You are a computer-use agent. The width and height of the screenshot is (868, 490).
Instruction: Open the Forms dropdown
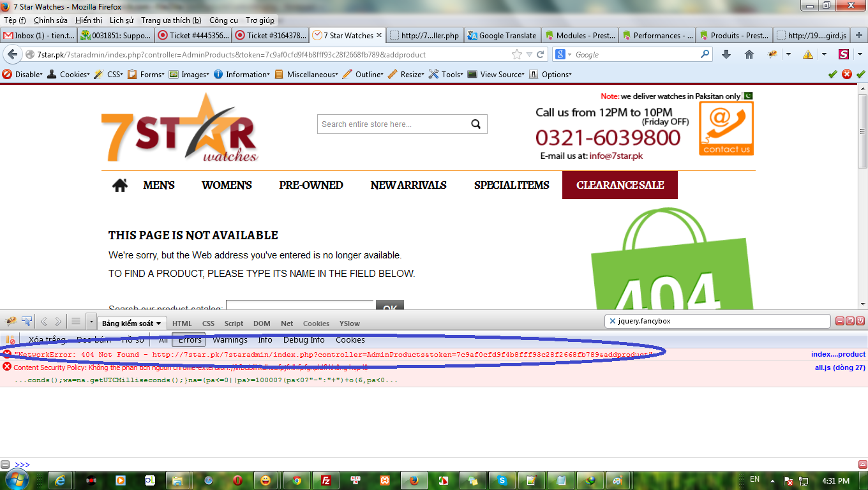click(x=146, y=75)
